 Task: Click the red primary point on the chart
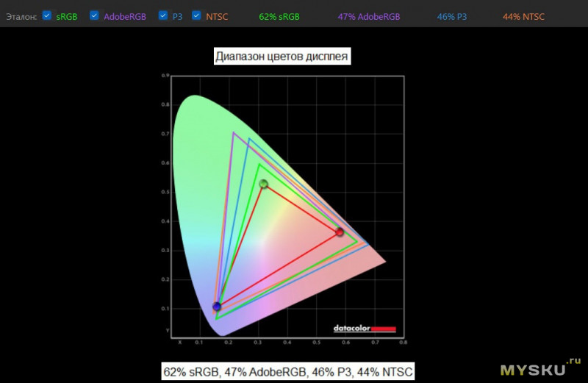point(340,232)
